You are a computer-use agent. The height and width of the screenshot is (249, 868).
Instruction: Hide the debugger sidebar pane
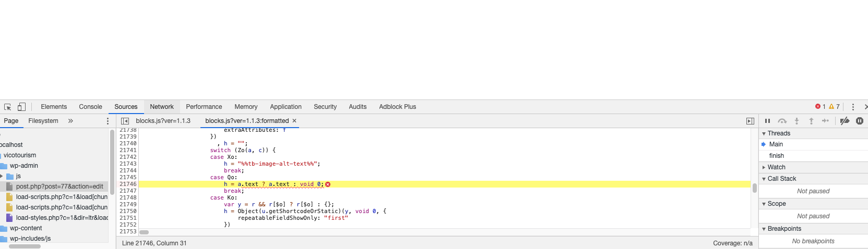tap(750, 121)
